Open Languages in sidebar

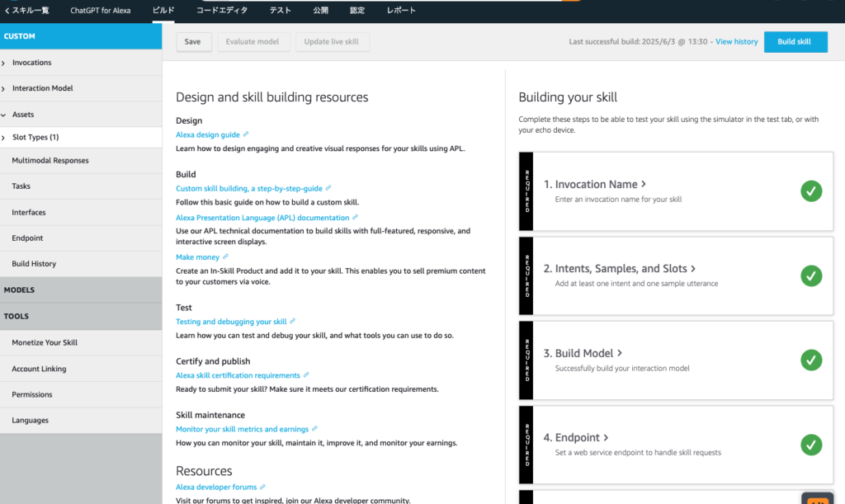(81, 421)
